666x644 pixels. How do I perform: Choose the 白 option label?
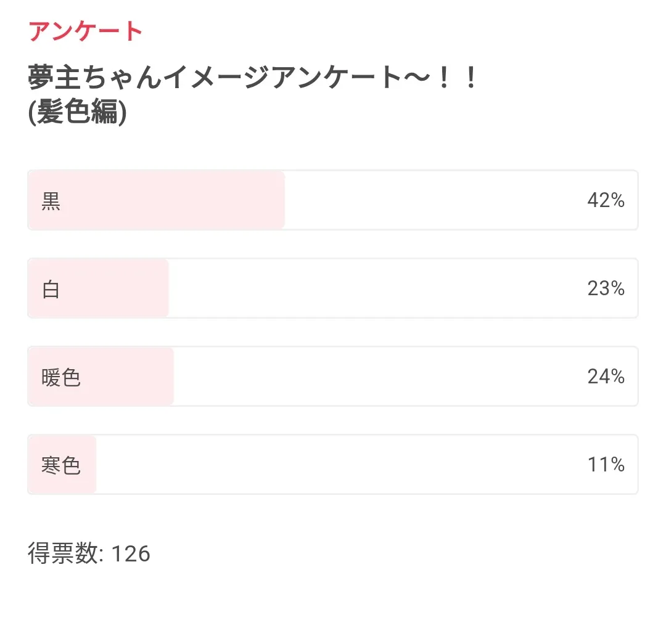click(51, 289)
